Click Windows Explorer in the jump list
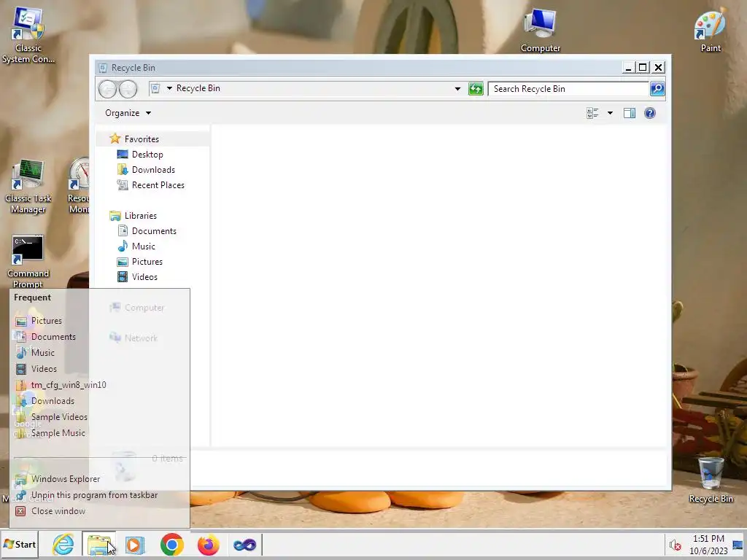 [x=99, y=479]
